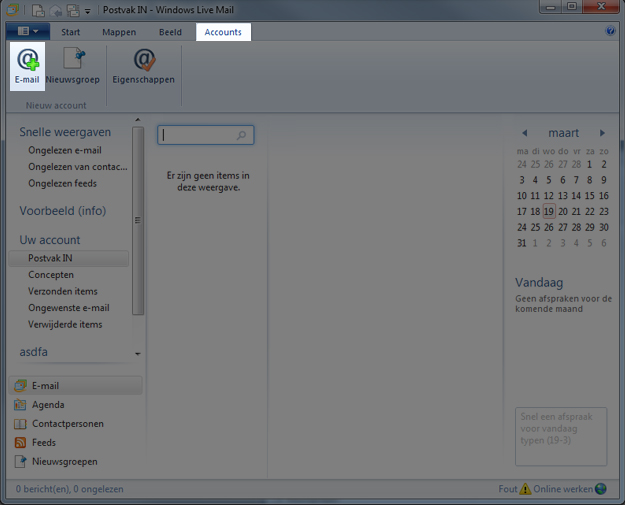The width and height of the screenshot is (627, 505).
Task: Add a new E-mail account
Action: coord(27,66)
